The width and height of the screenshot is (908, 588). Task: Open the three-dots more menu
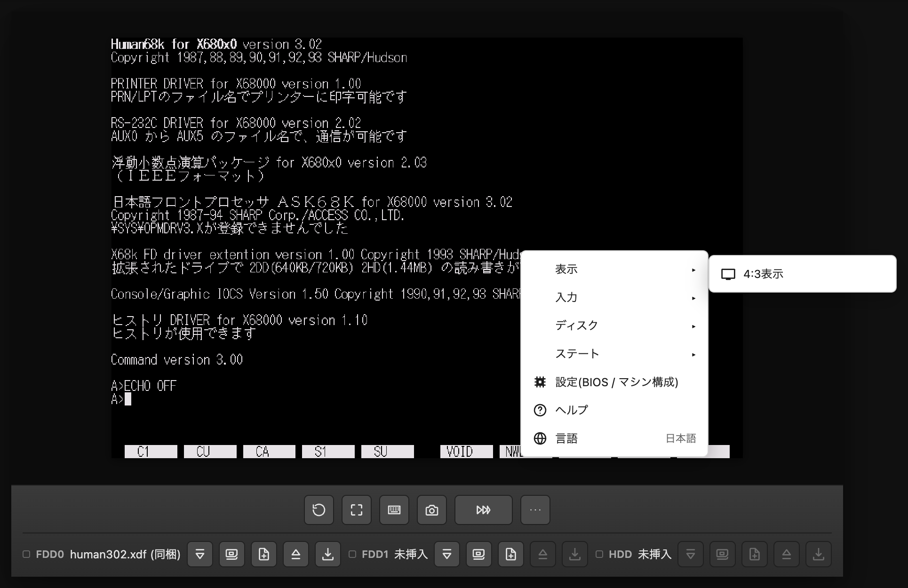535,510
